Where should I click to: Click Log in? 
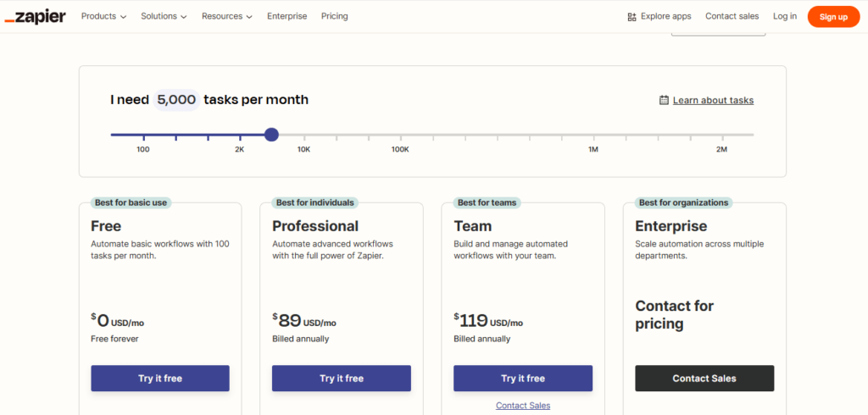(785, 17)
